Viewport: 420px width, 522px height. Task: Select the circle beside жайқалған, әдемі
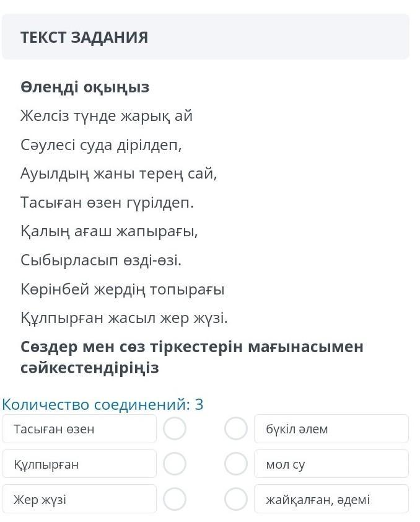click(x=236, y=499)
